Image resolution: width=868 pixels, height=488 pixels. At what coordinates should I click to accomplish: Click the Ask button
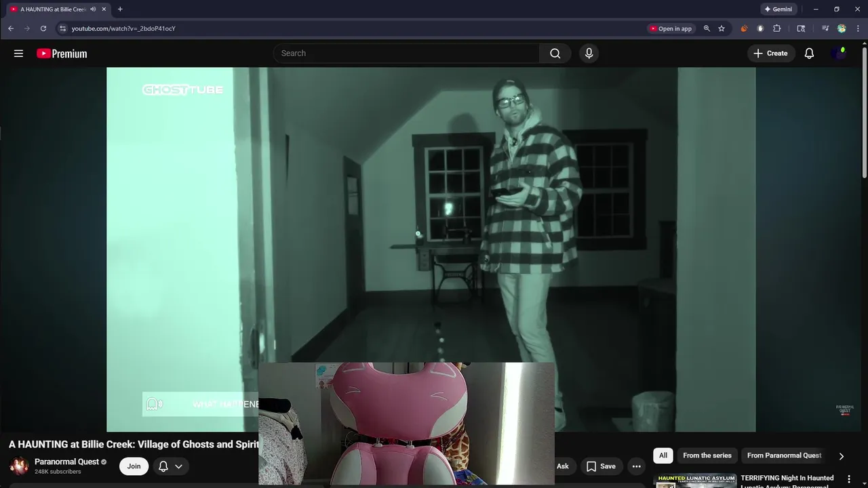[563, 466]
